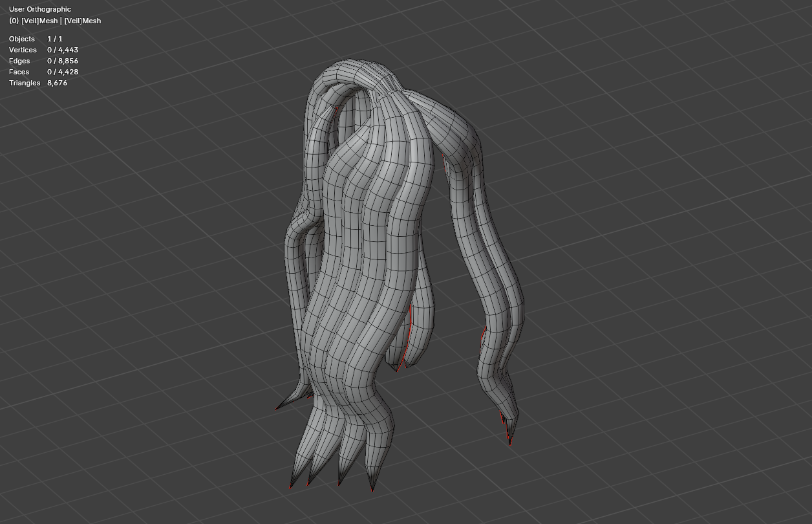The image size is (812, 524).
Task: Select the Vertices count statistic line
Action: pos(43,50)
